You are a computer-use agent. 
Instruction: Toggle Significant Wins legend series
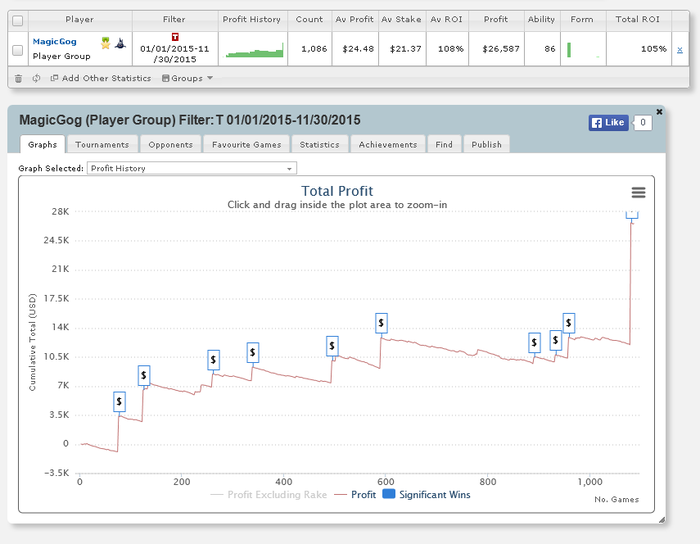click(426, 494)
